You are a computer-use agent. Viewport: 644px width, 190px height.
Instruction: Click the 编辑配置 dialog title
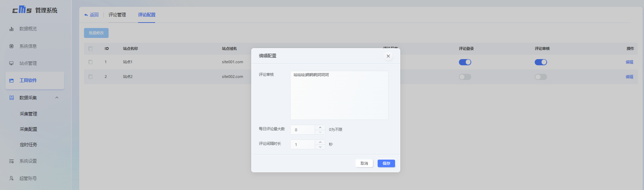point(267,56)
